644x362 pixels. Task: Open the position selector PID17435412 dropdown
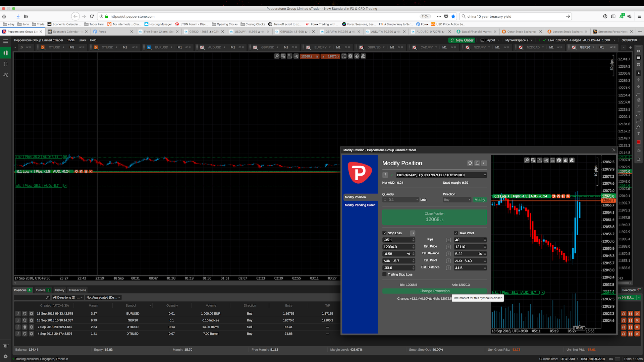point(441,175)
